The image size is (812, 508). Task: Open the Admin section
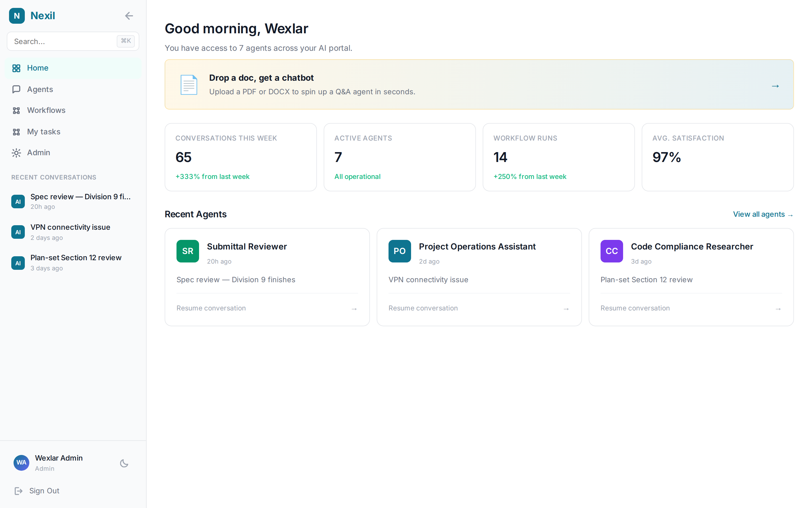[x=73, y=152]
